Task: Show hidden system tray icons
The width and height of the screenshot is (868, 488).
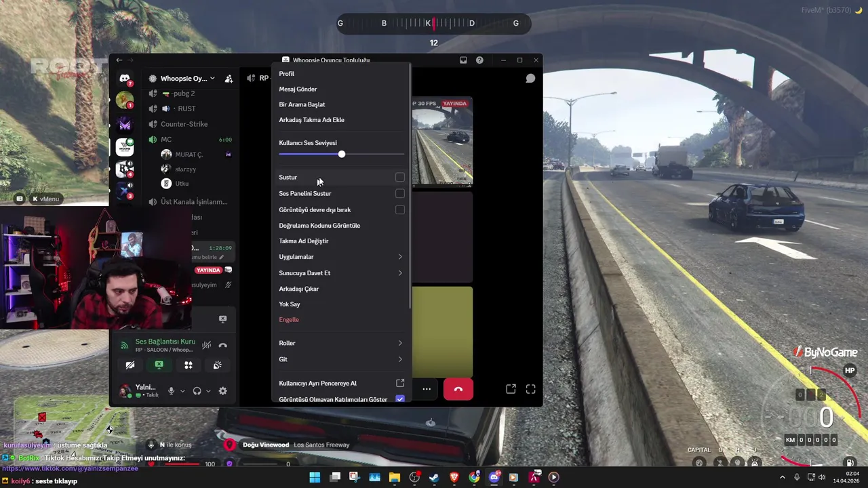Action: pyautogui.click(x=782, y=477)
